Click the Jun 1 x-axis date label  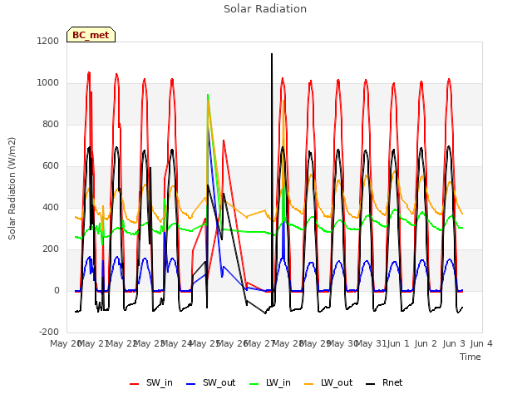click(398, 343)
